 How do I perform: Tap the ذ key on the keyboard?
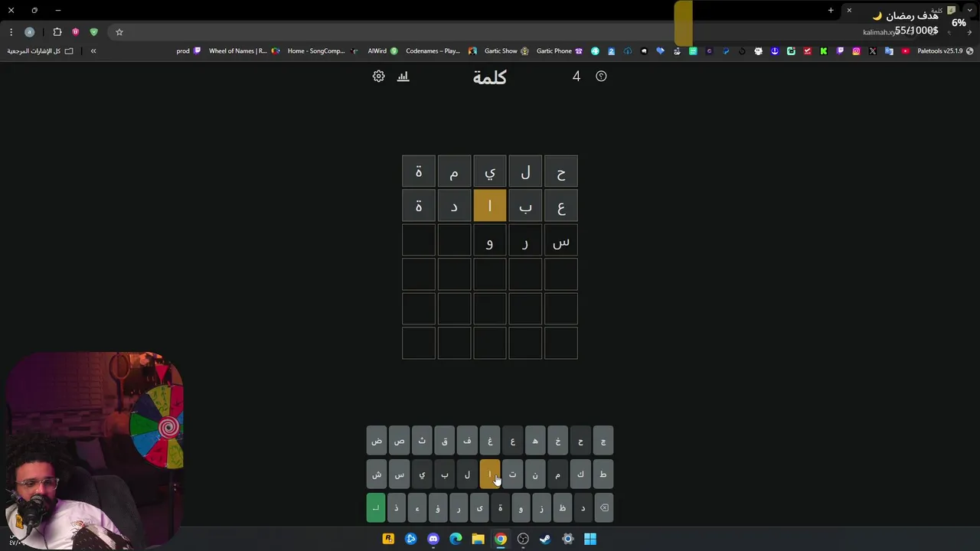tap(397, 508)
